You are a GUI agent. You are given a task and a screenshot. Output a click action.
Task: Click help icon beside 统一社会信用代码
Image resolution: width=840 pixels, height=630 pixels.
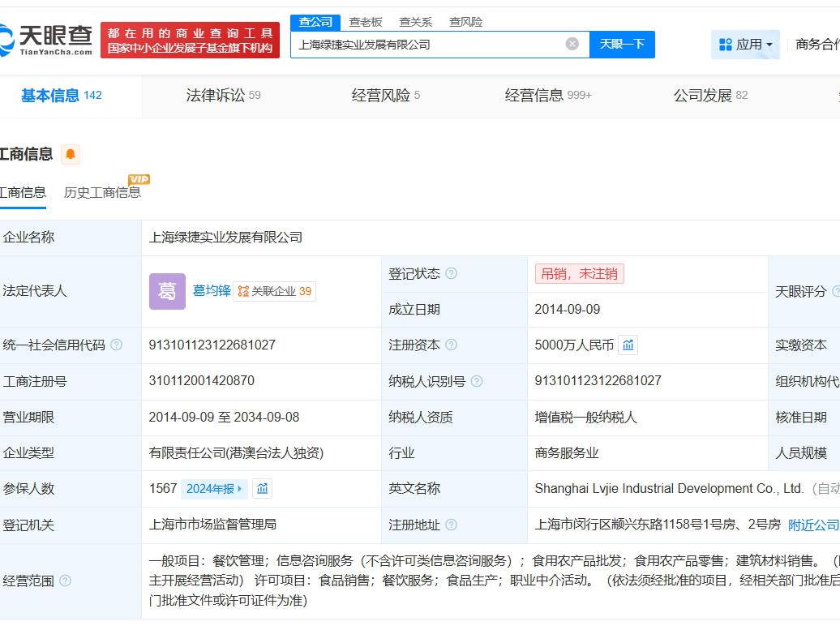click(117, 345)
